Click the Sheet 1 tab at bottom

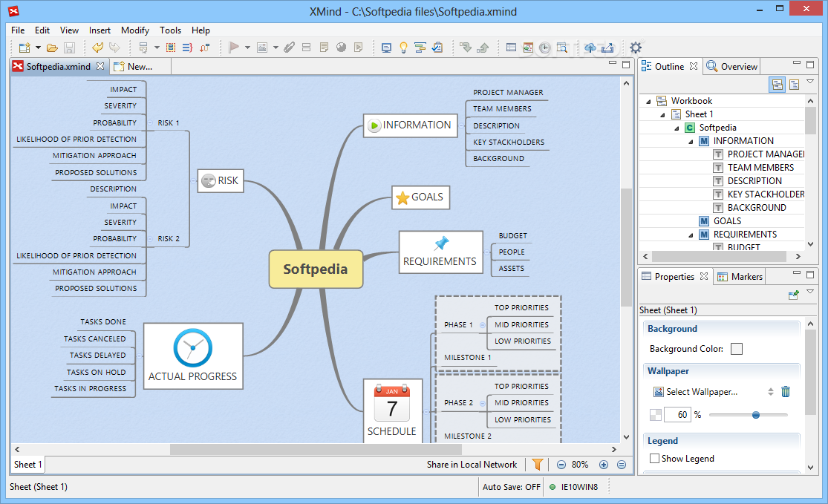point(28,465)
